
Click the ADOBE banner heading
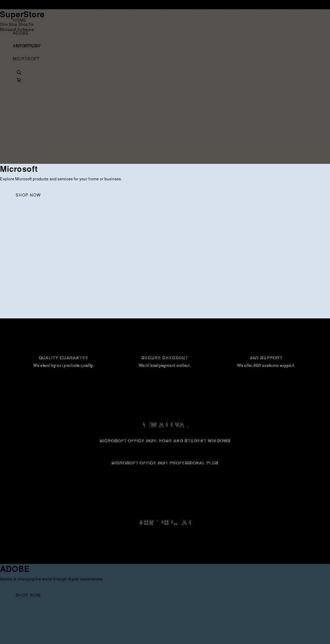[14, 569]
